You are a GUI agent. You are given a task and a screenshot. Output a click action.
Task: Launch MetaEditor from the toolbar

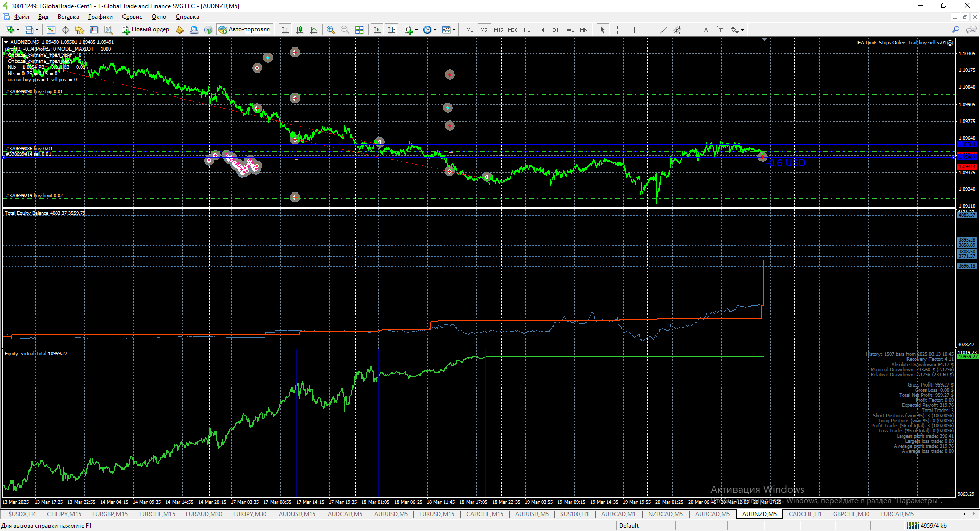(180, 30)
